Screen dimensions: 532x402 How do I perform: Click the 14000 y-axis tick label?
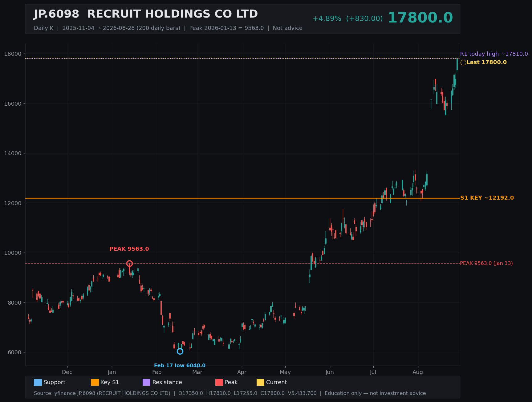pyautogui.click(x=13, y=153)
